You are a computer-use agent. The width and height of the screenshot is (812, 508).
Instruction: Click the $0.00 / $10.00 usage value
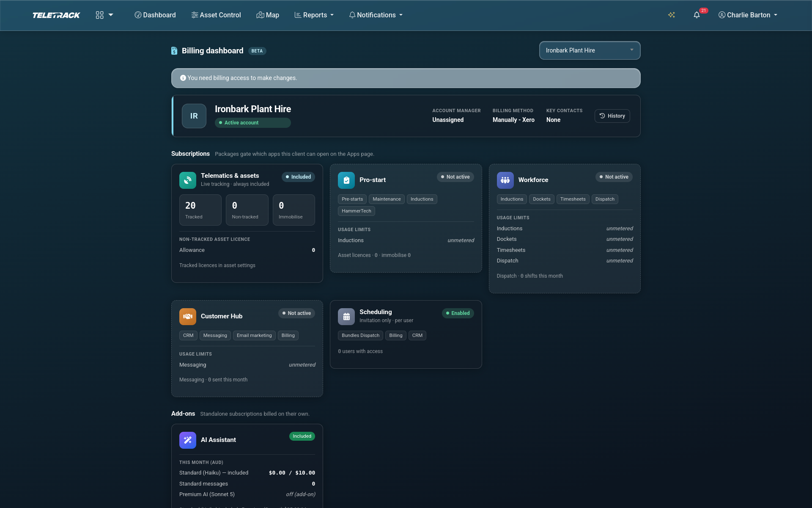coord(292,473)
